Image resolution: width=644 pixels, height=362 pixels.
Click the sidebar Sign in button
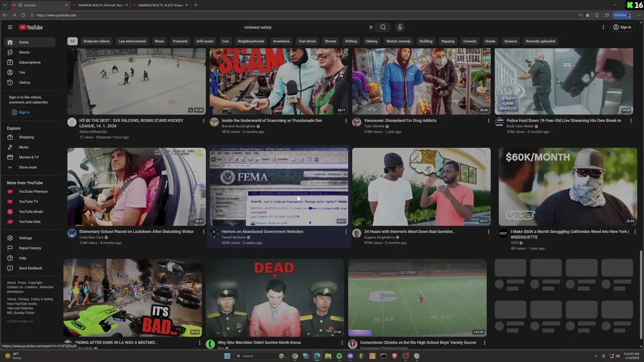21,112
